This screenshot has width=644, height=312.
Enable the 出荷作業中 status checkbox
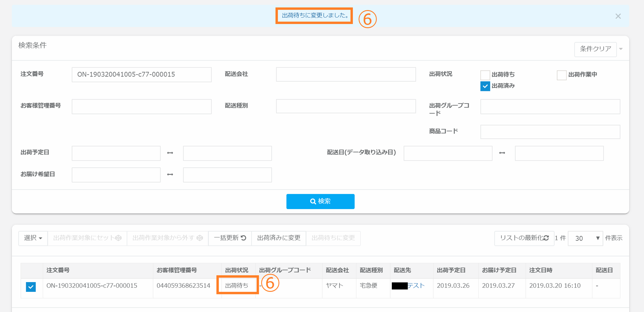561,75
